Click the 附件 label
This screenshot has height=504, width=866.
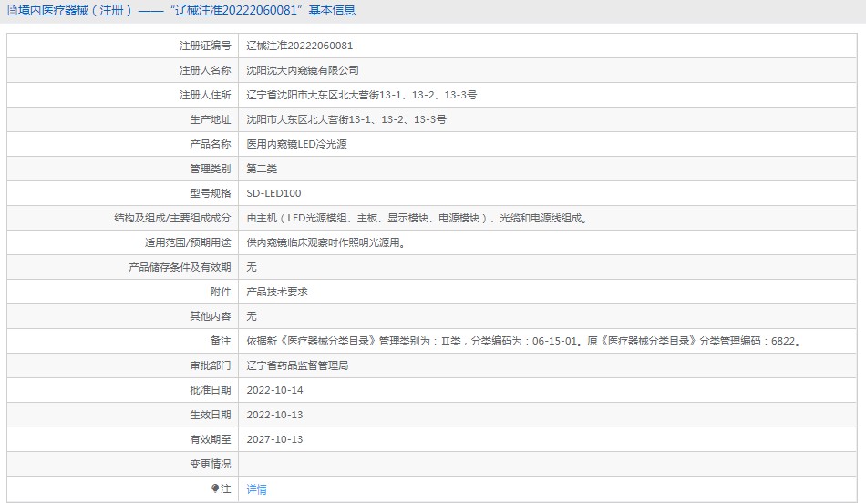click(221, 292)
